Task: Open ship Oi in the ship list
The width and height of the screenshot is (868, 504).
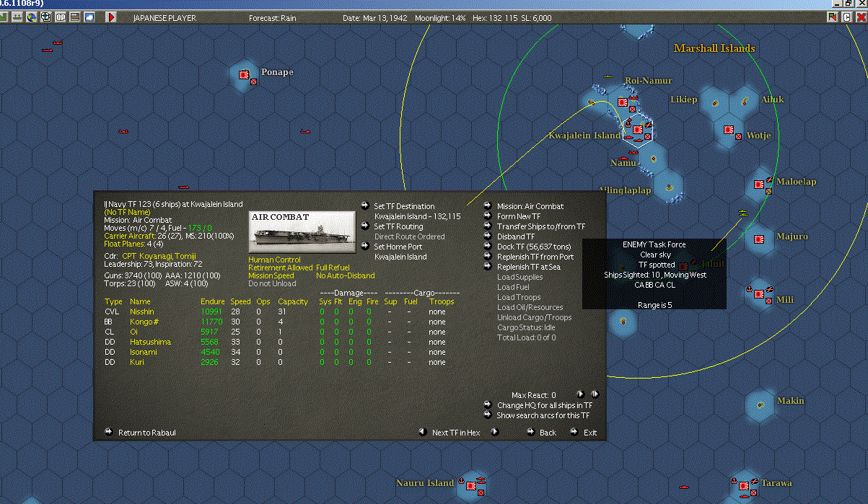Action: pyautogui.click(x=133, y=332)
